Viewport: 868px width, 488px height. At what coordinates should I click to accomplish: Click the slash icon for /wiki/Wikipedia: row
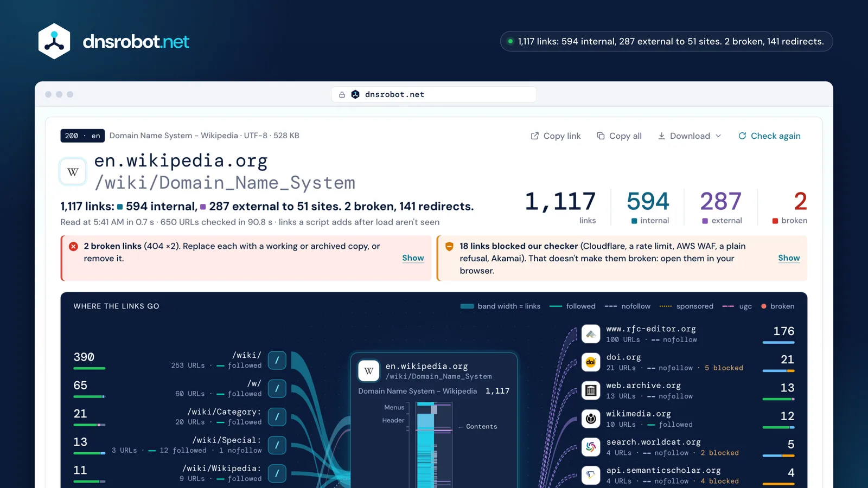pos(277,473)
